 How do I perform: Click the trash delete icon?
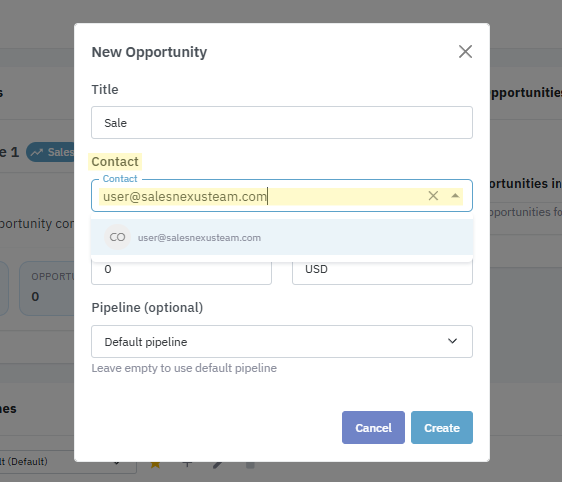coord(250,465)
